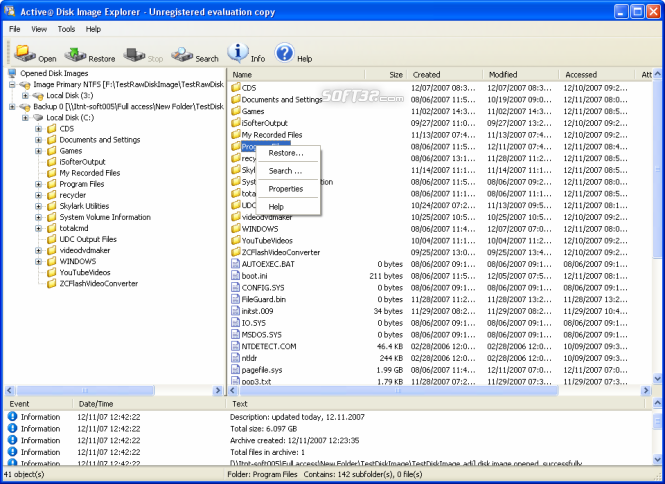Choose Restore... from context menu
The width and height of the screenshot is (665, 484).
pyautogui.click(x=288, y=153)
